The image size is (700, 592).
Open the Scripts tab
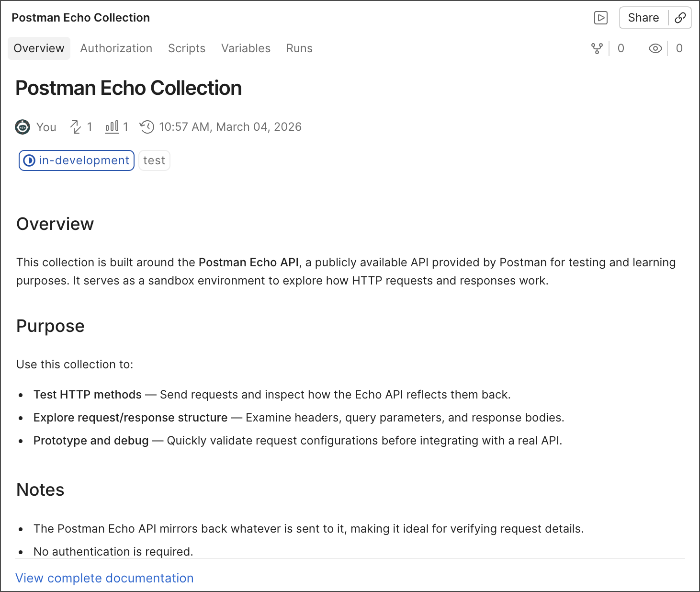186,48
